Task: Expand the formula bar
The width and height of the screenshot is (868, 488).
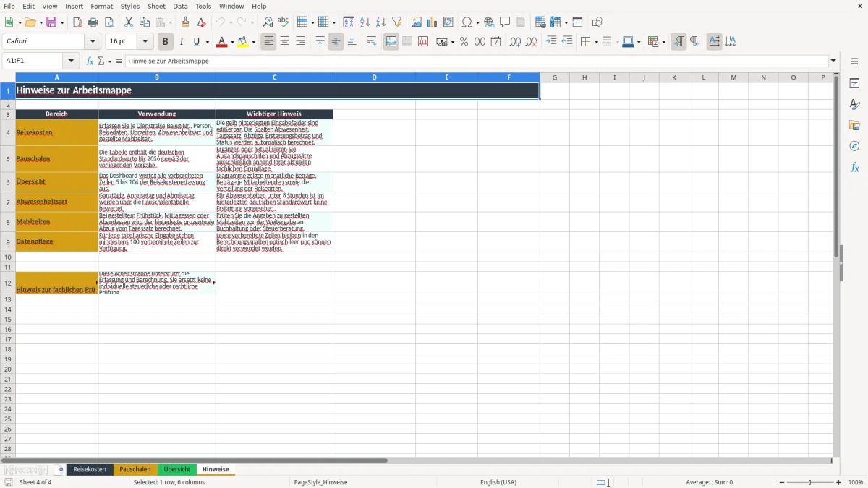Action: tap(833, 61)
